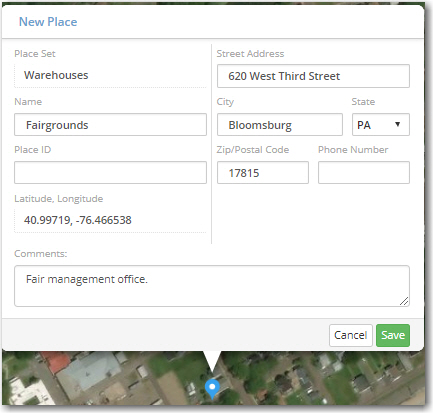Click the blue map pin marker

click(x=212, y=389)
